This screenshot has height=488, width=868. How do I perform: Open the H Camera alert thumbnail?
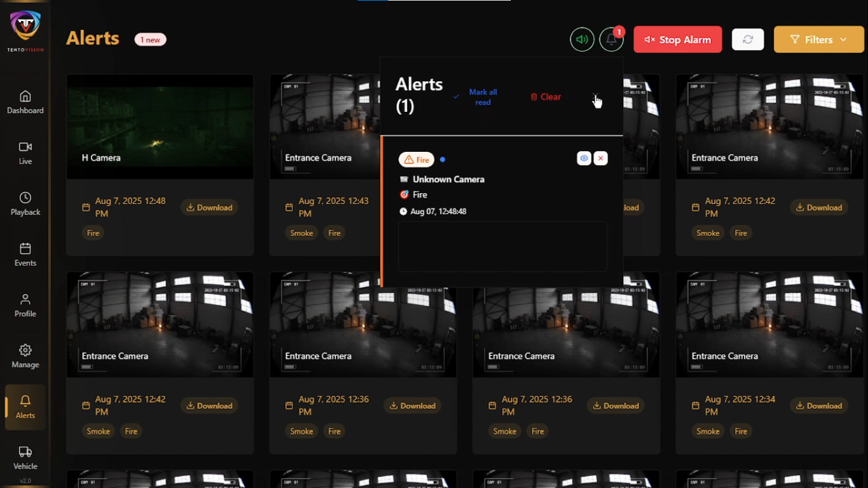pos(160,126)
